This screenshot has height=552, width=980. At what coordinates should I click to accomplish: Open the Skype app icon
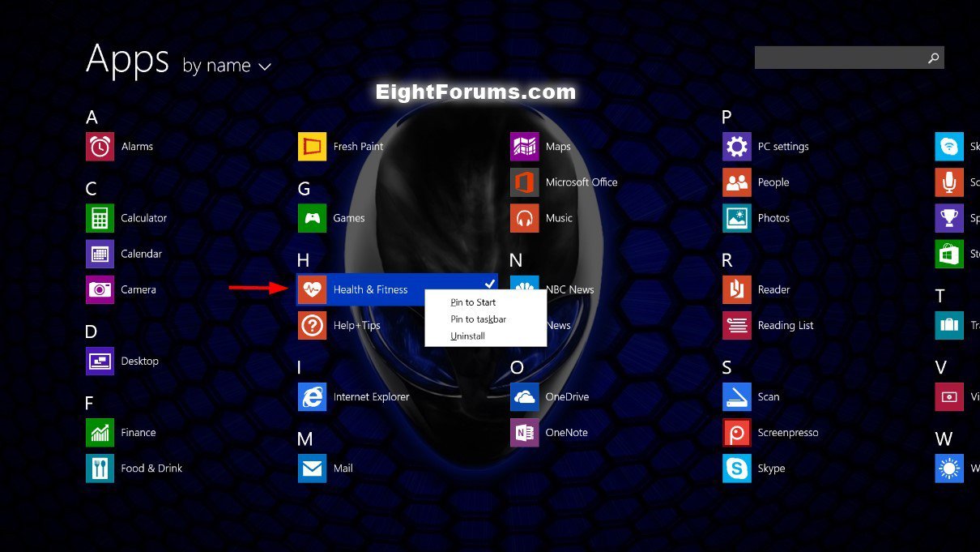[736, 468]
